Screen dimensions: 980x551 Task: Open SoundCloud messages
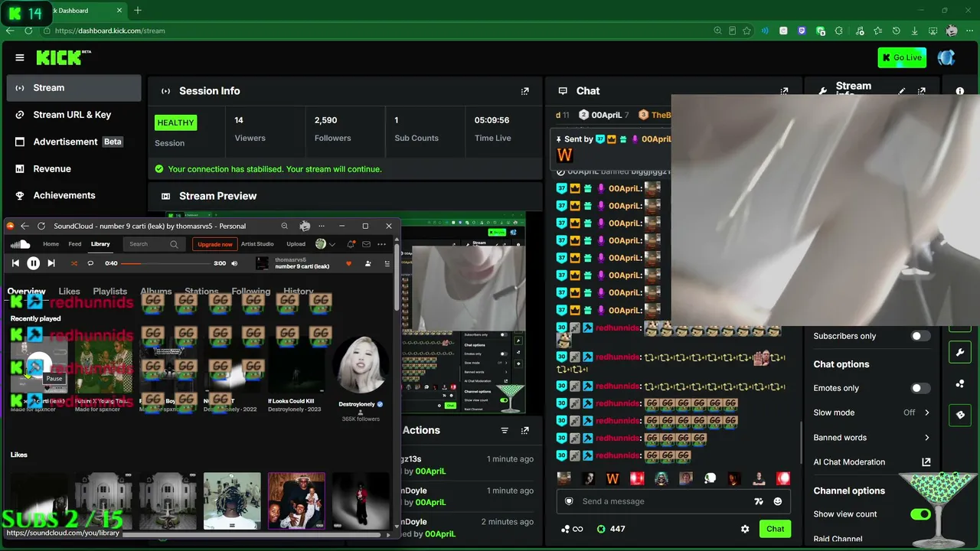coord(366,244)
